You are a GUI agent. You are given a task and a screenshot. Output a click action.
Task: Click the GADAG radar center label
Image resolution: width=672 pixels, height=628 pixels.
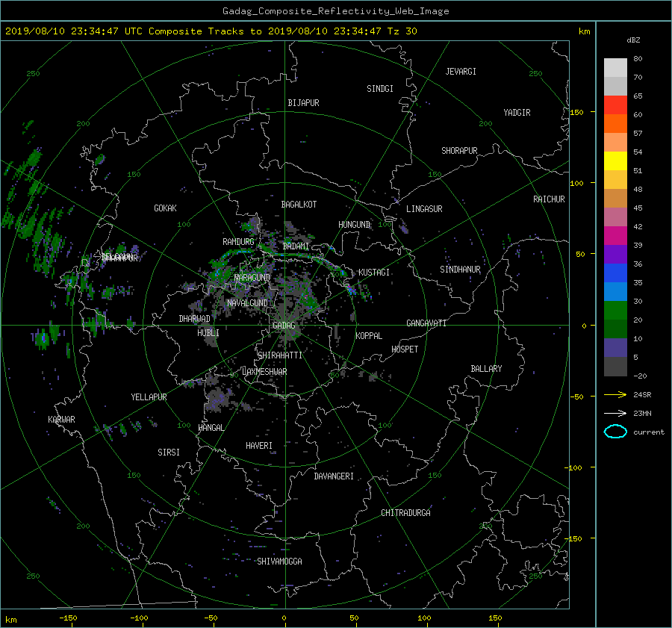284,326
